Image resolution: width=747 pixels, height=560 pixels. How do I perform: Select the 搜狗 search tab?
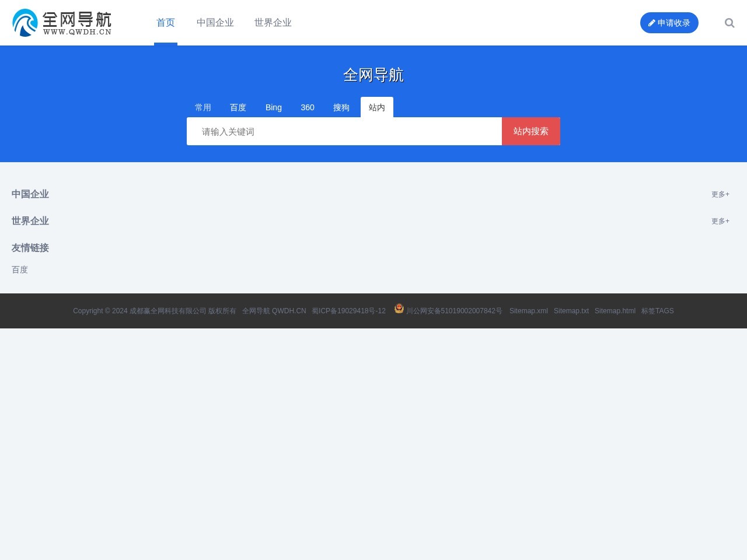[x=341, y=107]
